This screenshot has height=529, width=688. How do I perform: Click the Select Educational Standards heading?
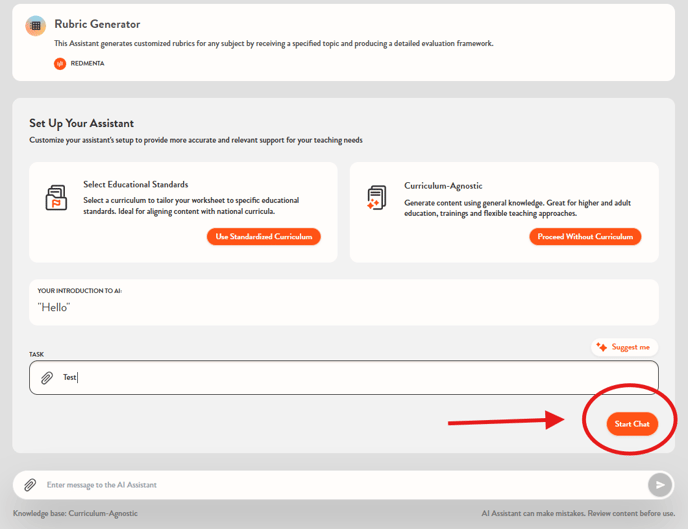point(135,184)
